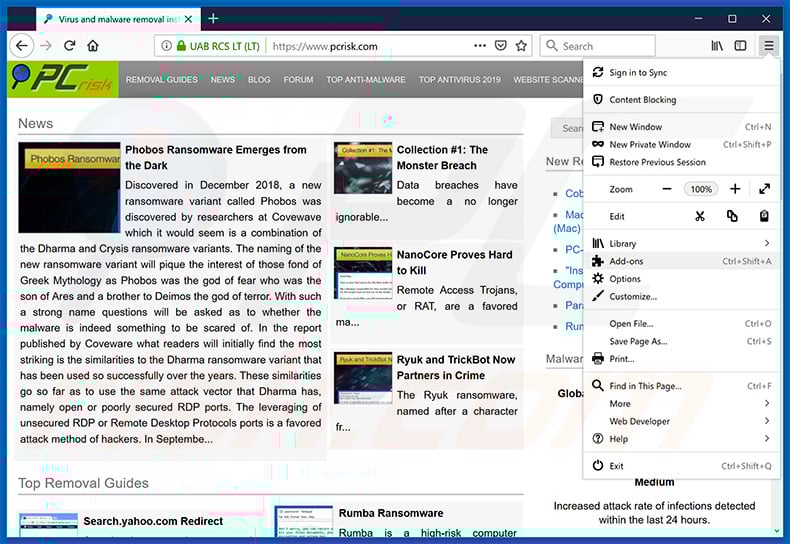Open Content Blocking settings
This screenshot has width=790, height=544.
pos(682,100)
